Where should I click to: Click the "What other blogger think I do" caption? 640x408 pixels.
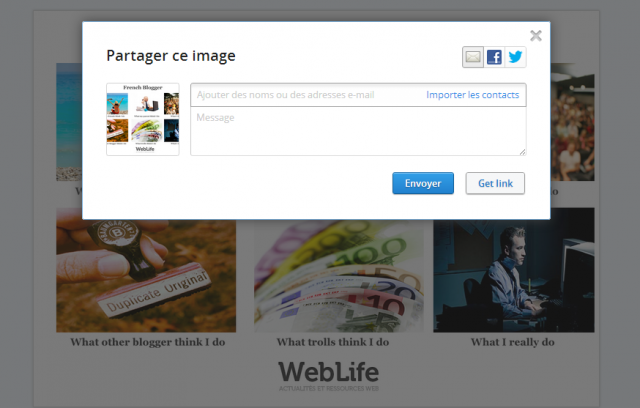(x=148, y=342)
